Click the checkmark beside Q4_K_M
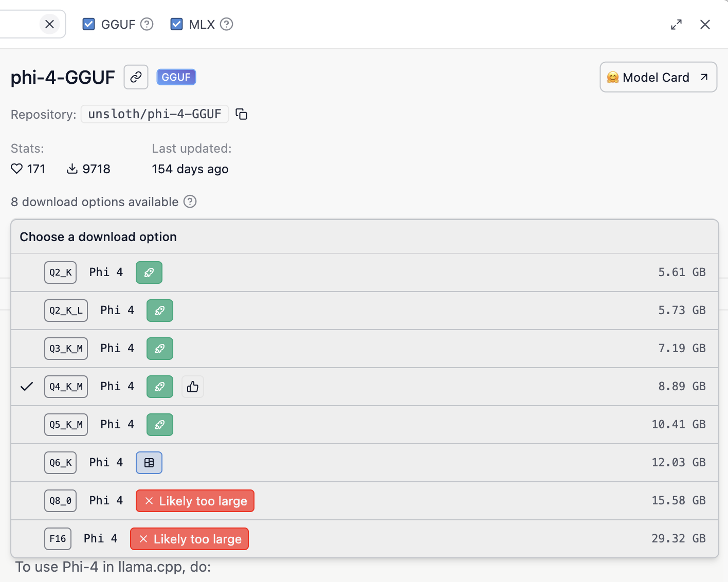 [27, 387]
